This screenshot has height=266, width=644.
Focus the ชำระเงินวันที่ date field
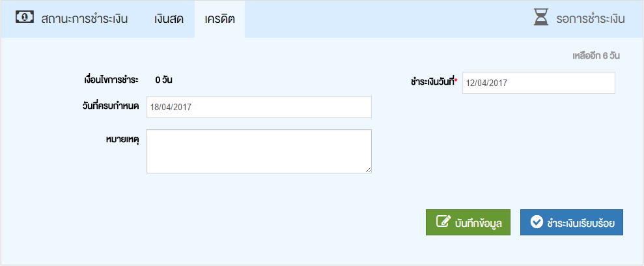click(x=539, y=83)
